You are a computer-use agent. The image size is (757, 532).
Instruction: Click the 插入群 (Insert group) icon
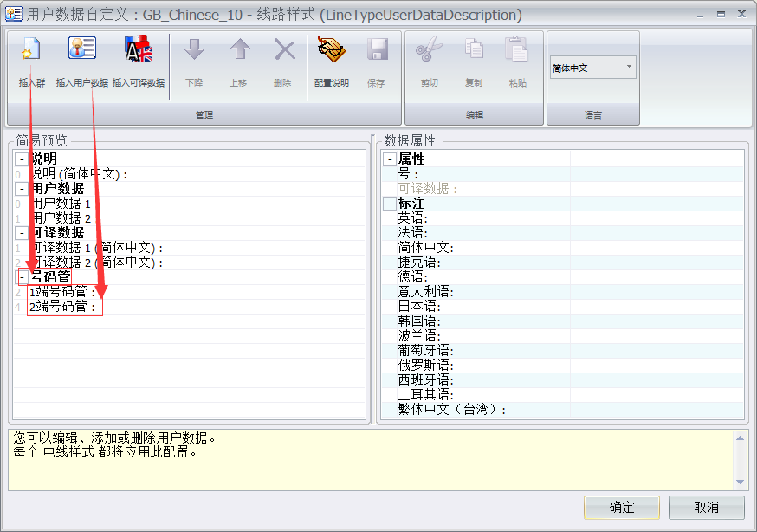[x=31, y=52]
